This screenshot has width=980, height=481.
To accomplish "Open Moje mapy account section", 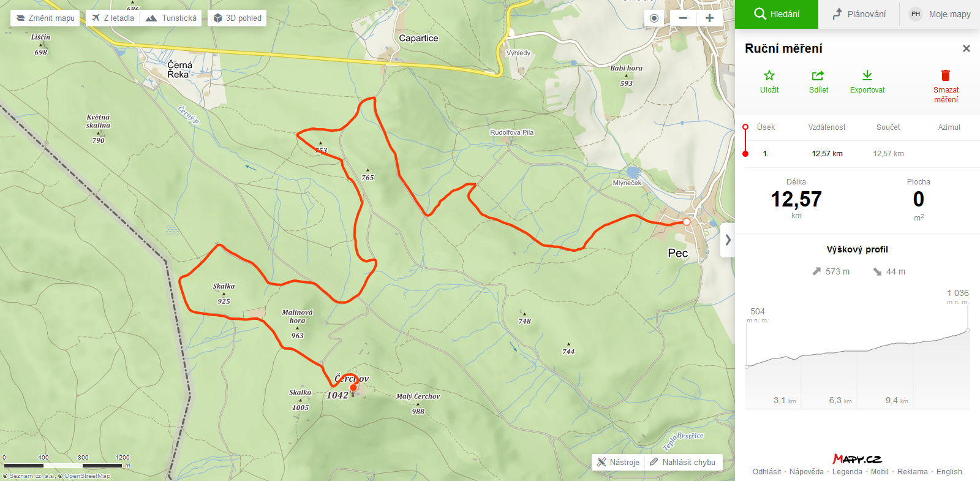I will pyautogui.click(x=940, y=14).
